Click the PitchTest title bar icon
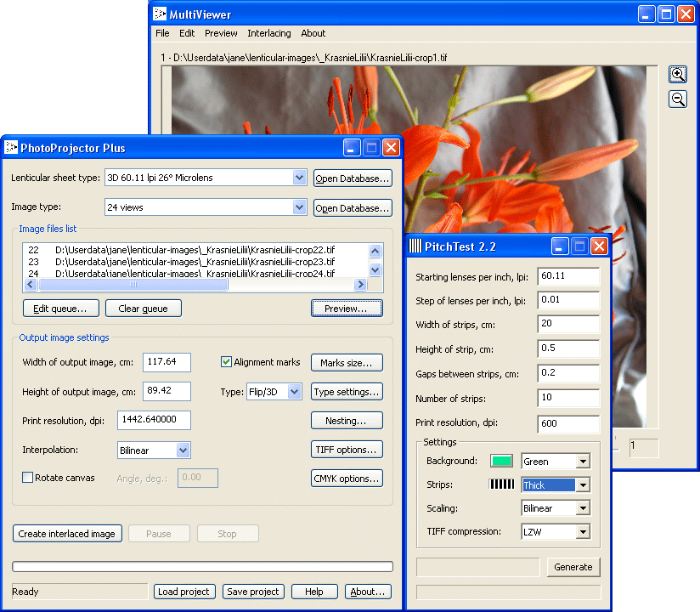 415,246
